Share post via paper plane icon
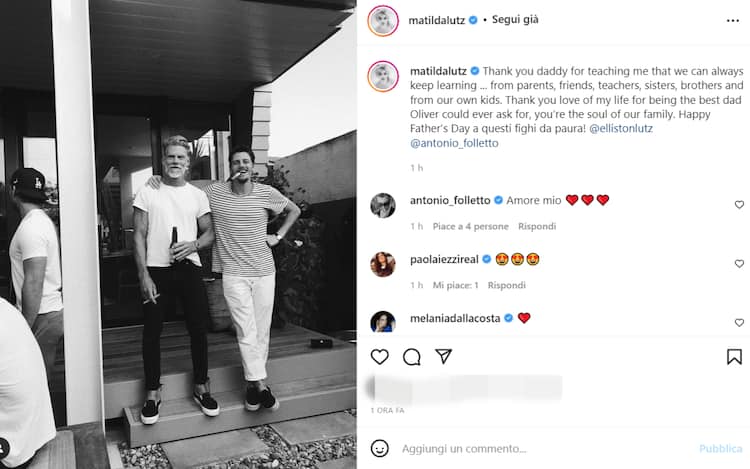This screenshot has height=469, width=750. (443, 356)
